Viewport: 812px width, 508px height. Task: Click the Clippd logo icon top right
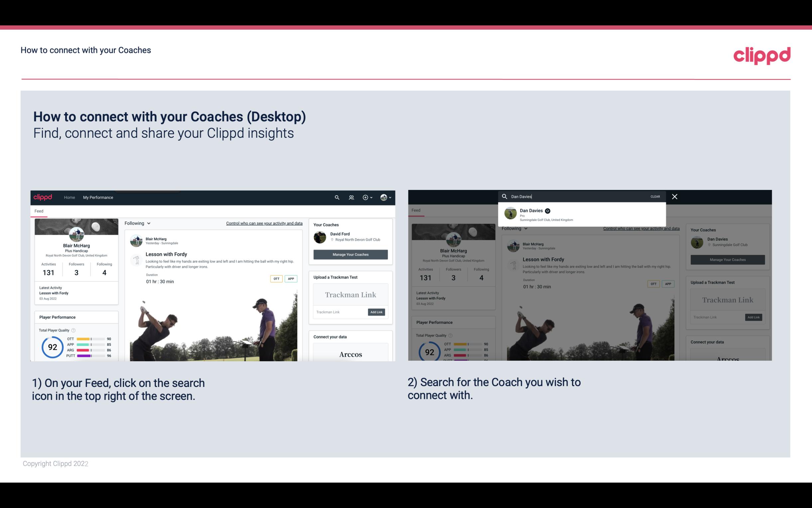[762, 55]
